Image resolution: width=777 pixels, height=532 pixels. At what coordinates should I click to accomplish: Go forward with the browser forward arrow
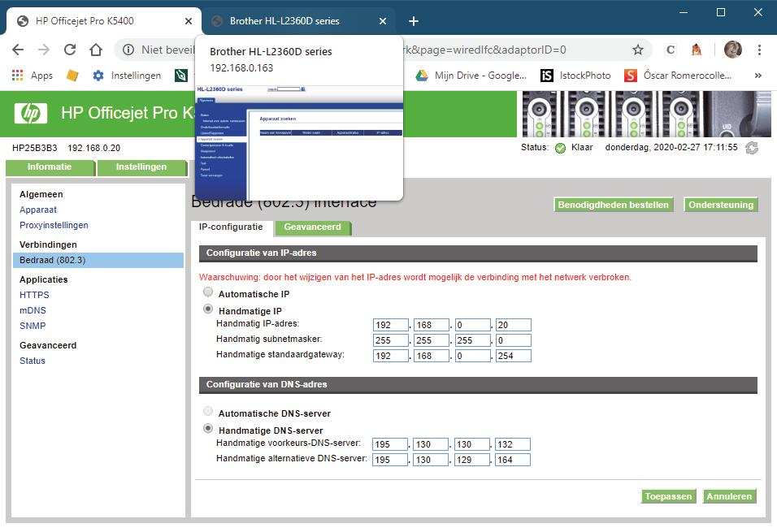click(x=44, y=50)
